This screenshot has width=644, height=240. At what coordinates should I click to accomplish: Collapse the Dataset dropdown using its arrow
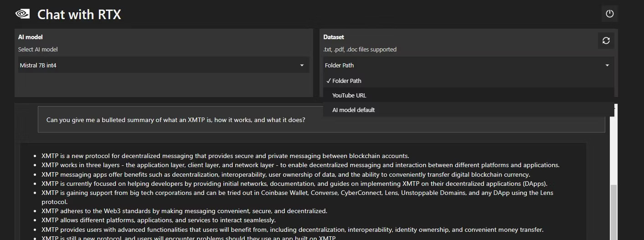pyautogui.click(x=607, y=66)
